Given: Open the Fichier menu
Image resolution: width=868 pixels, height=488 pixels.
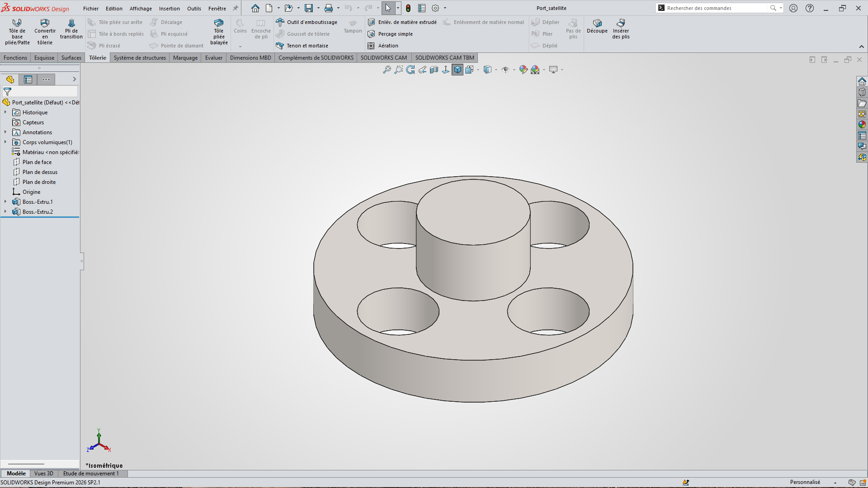Looking at the screenshot, I should [91, 9].
